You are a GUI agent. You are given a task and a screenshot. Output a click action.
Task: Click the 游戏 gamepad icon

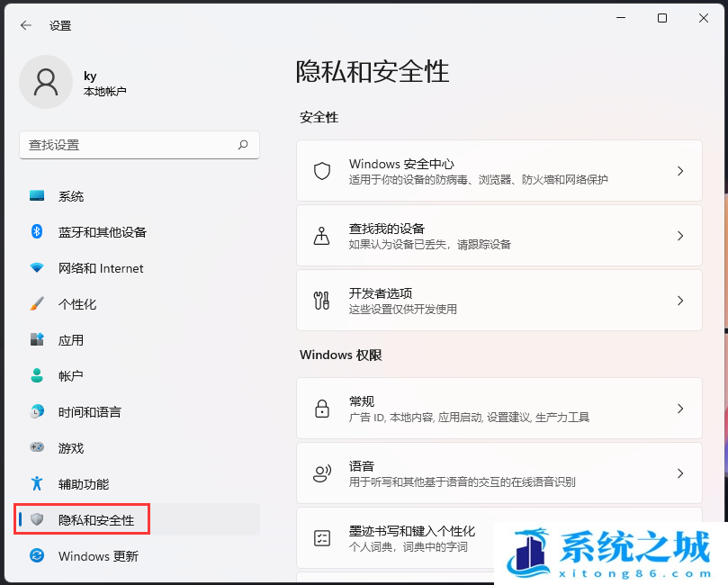(x=37, y=447)
